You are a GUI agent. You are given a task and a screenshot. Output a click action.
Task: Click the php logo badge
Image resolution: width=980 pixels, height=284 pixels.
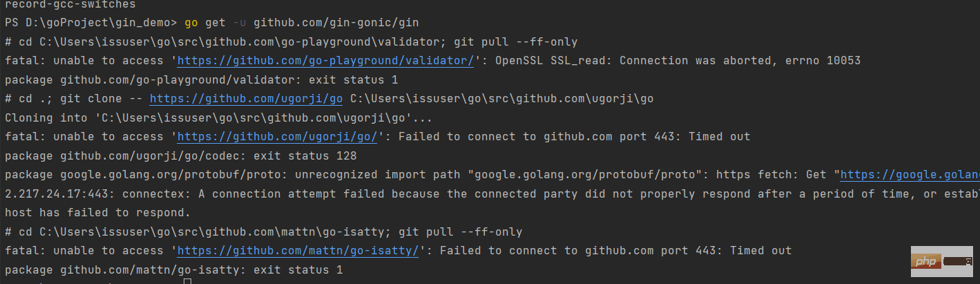point(924,261)
